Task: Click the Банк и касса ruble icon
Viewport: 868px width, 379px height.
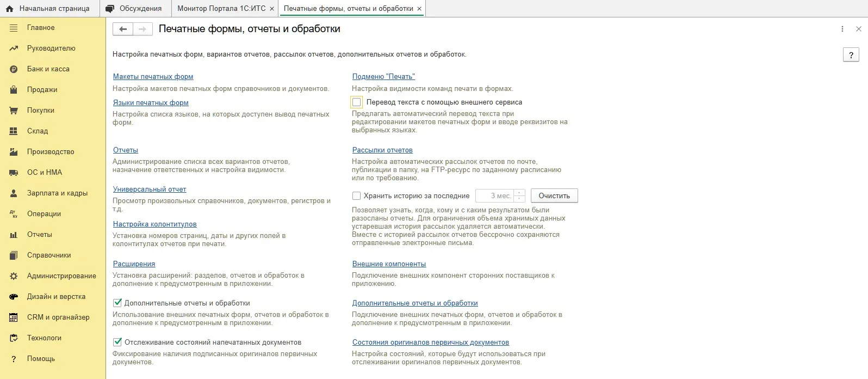Action: coord(14,69)
